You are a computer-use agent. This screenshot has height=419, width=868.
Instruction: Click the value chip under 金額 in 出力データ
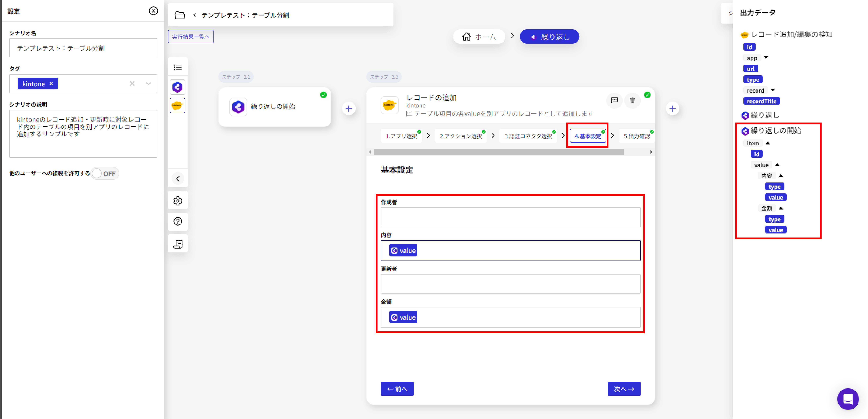(775, 230)
